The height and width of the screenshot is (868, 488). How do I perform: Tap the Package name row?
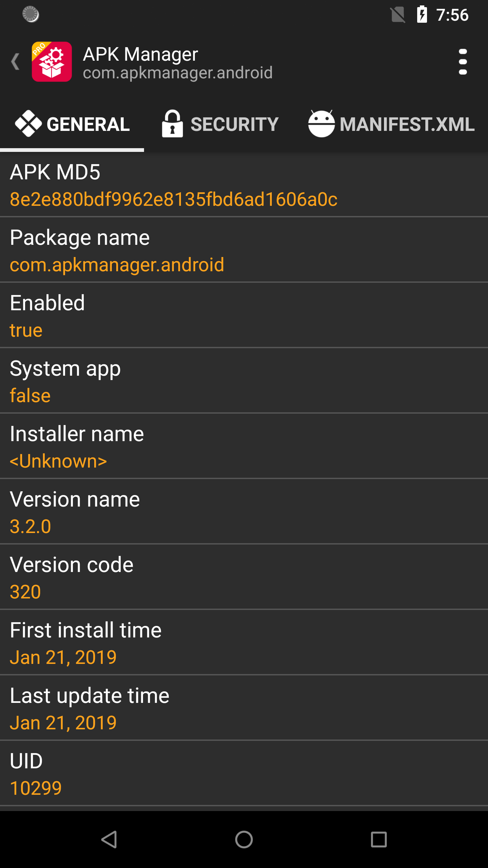pyautogui.click(x=244, y=250)
